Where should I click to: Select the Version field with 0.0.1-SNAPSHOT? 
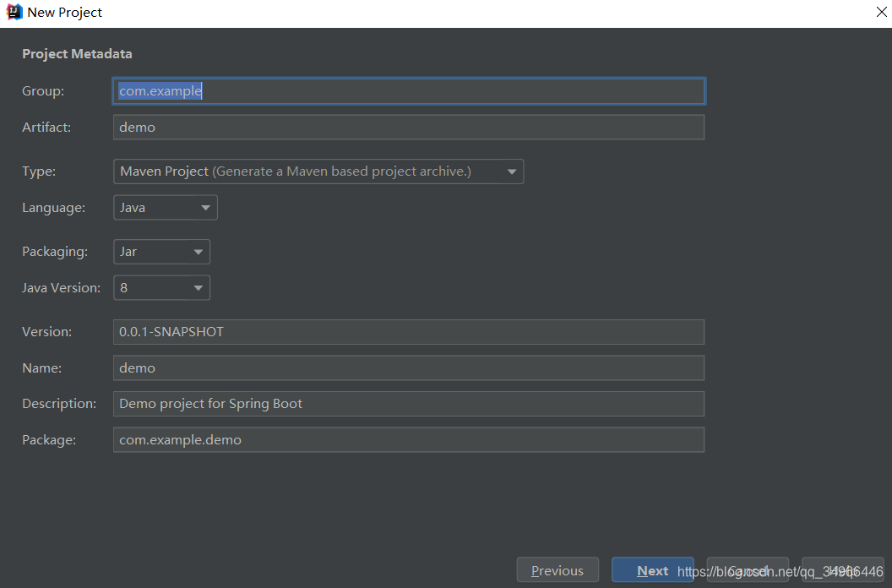coord(409,332)
